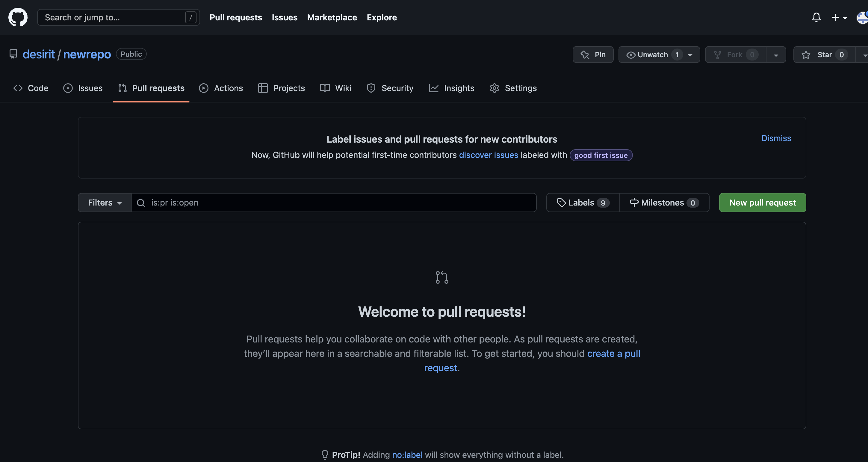Click the Issues circle-dot icon
Screen dimensions: 868x462
coord(68,88)
